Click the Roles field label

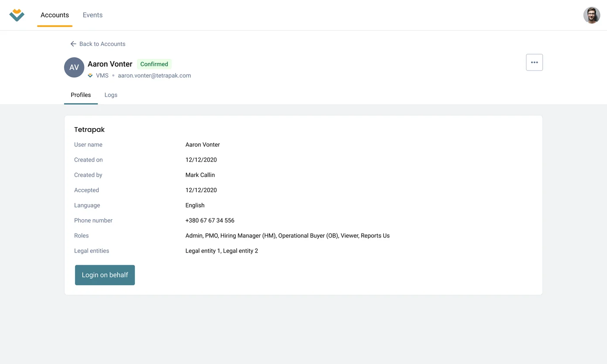click(x=82, y=236)
